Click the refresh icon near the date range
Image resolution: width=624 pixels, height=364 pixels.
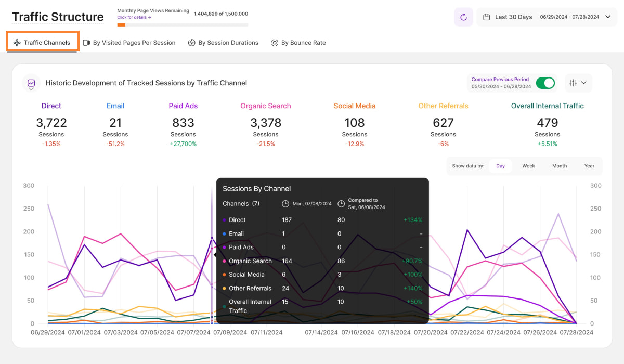[x=463, y=17]
